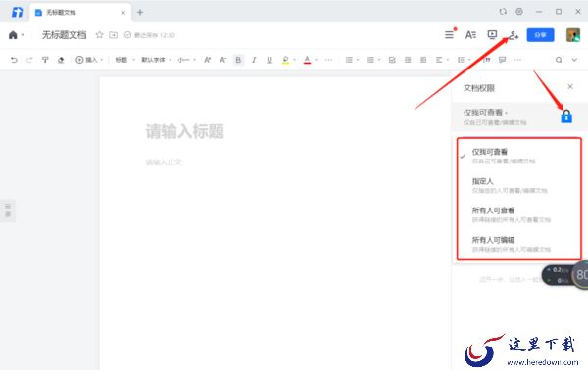Image resolution: width=588 pixels, height=370 pixels.
Task: Collapse toolbar with the chevron
Action: 574,60
